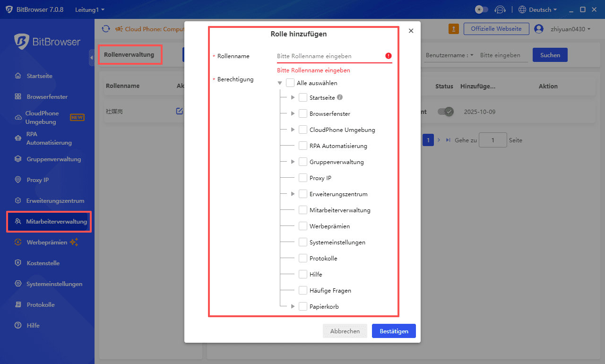
Task: Open Gruppenverwaltung from the sidebar menu
Action: [x=17, y=159]
